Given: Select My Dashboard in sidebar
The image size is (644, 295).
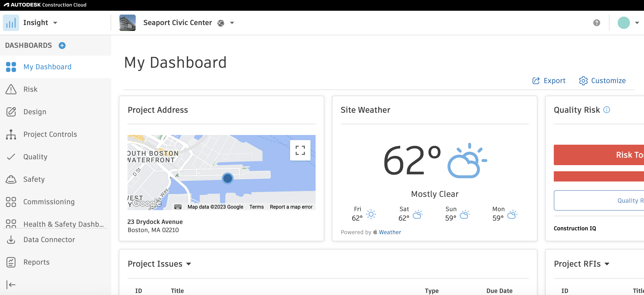Looking at the screenshot, I should tap(48, 67).
